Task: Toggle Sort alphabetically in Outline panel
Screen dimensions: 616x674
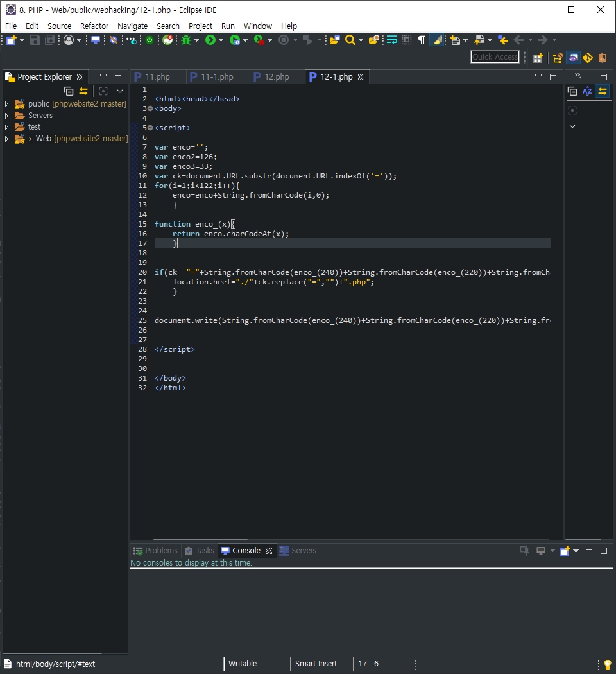Action: (x=587, y=91)
